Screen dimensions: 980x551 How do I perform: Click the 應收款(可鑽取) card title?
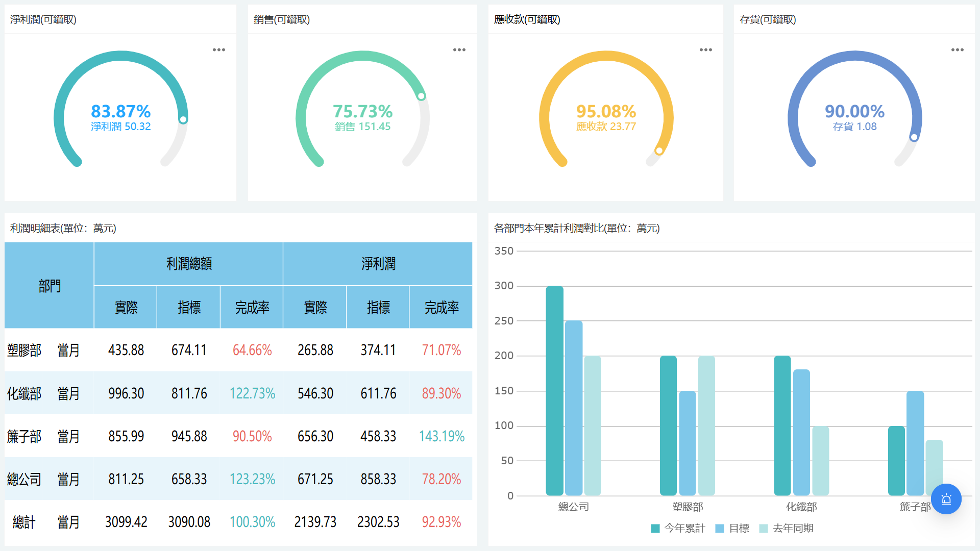click(x=527, y=19)
